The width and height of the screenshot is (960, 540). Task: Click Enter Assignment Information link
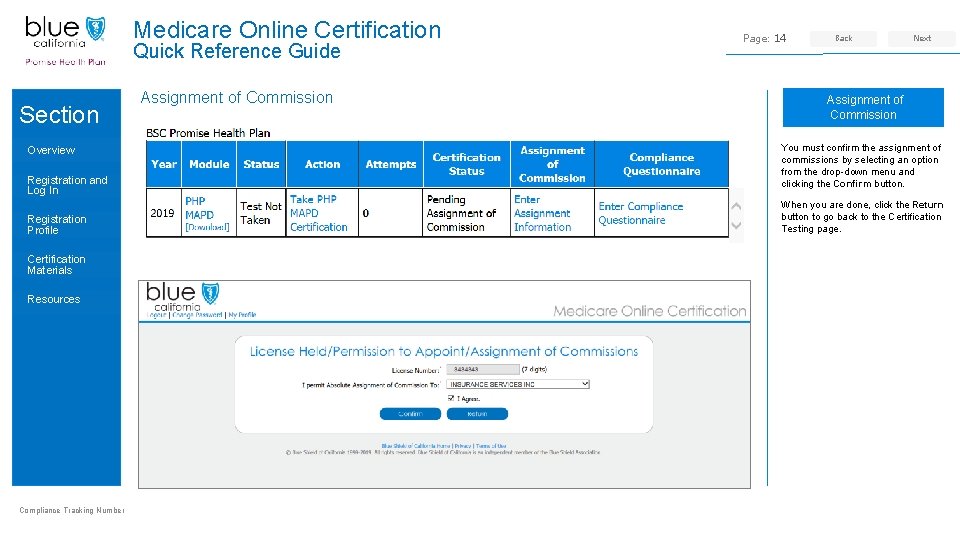tap(542, 213)
